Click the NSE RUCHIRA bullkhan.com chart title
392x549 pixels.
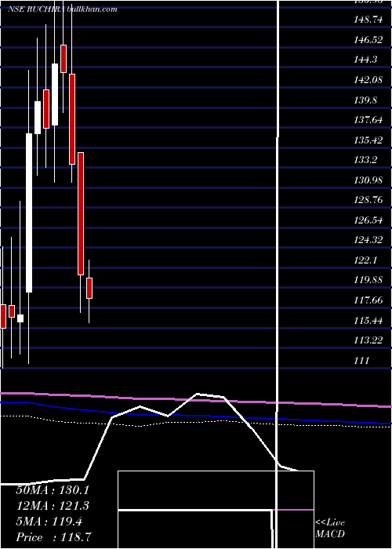coord(62,9)
